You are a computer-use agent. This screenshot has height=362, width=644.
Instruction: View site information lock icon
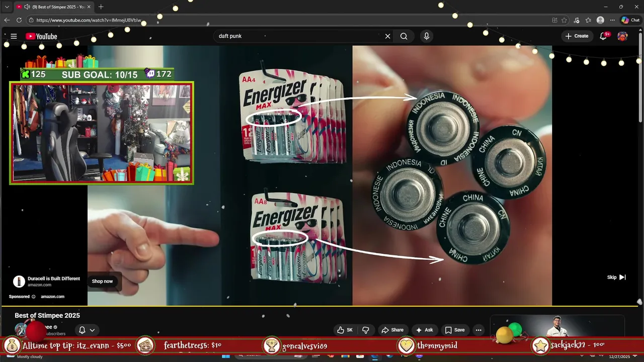31,20
